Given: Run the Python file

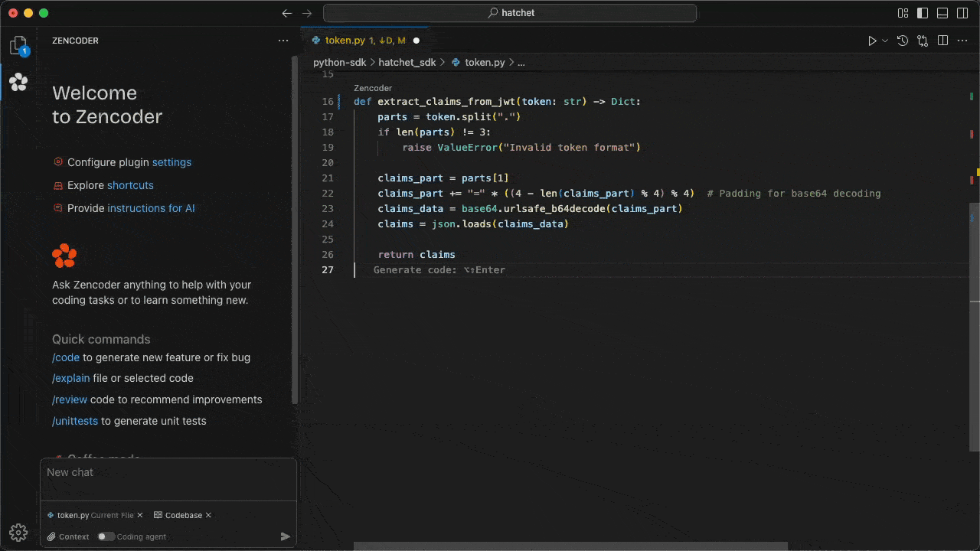Looking at the screenshot, I should coord(872,41).
